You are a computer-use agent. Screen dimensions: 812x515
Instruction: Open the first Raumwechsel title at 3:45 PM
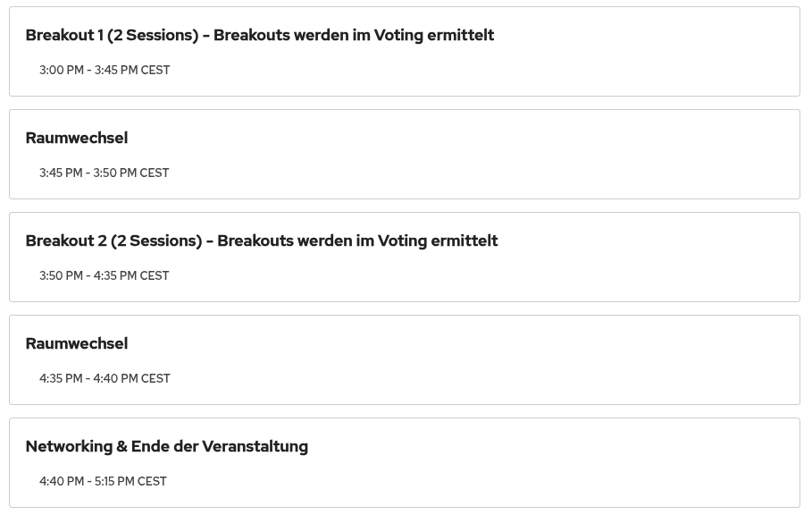click(x=77, y=138)
